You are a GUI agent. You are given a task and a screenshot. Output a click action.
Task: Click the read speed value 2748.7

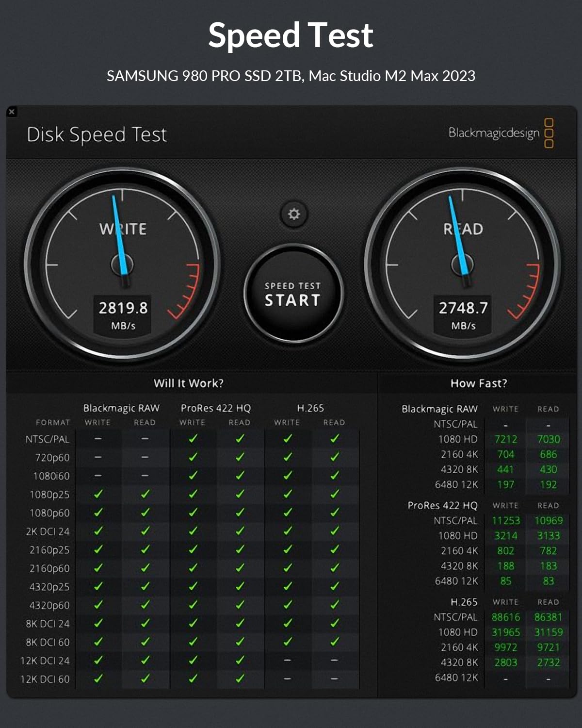(x=463, y=308)
